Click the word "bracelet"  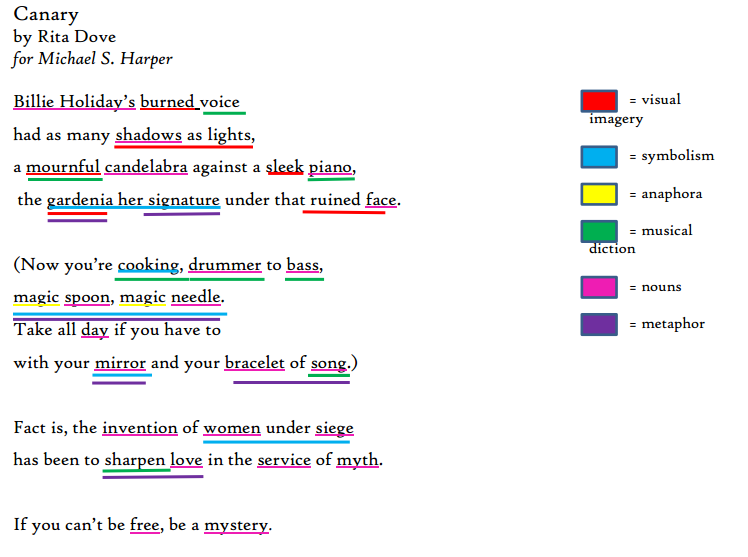point(254,363)
